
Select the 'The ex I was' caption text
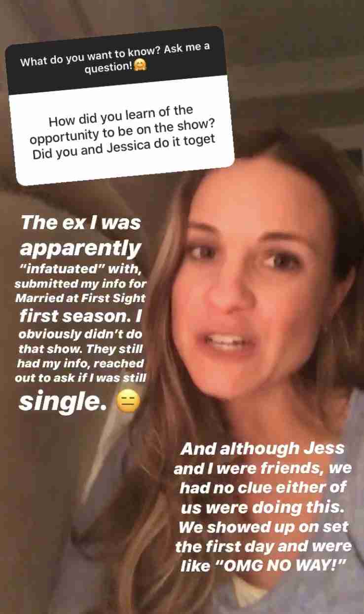coord(81,223)
